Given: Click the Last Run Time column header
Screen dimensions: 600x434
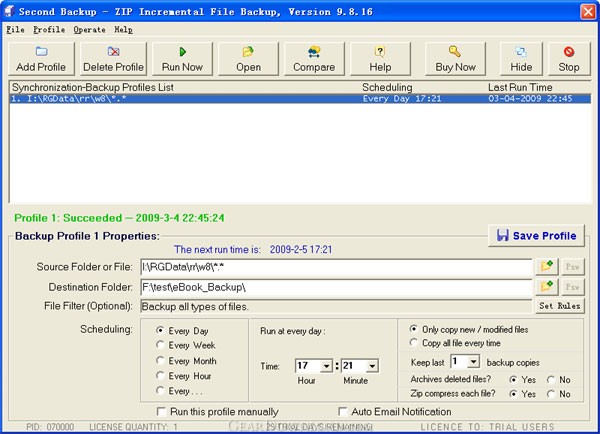Looking at the screenshot, I should point(520,87).
